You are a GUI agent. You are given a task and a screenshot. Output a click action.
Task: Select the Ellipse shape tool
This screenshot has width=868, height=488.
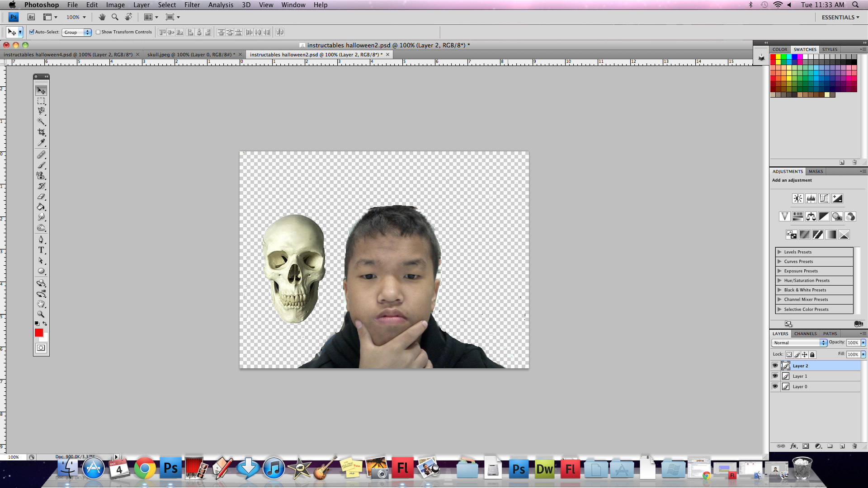pos(41,271)
